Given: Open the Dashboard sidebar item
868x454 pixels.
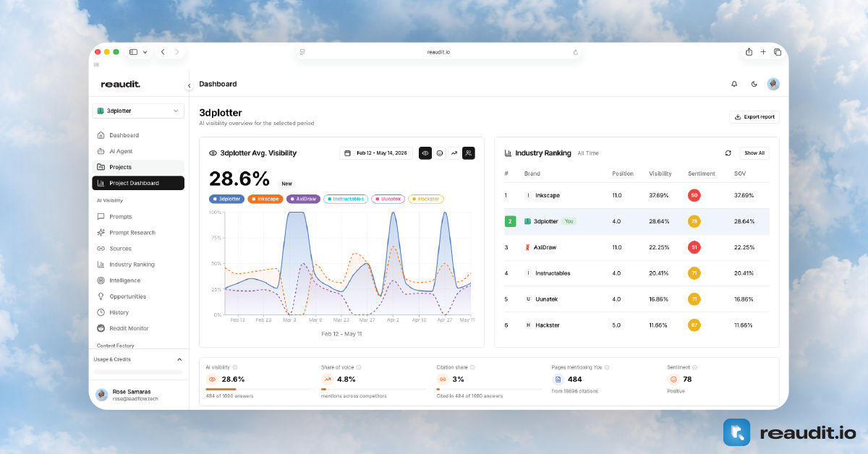Looking at the screenshot, I should 137,135.
